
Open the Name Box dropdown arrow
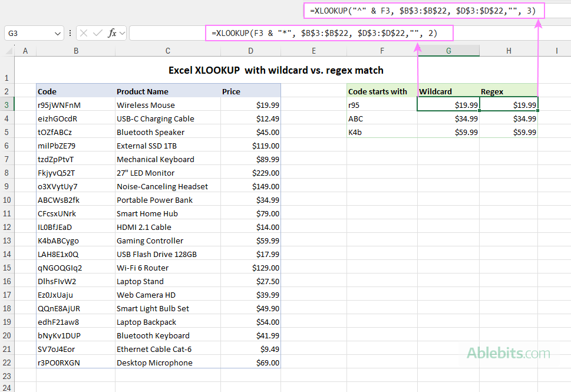[x=57, y=33]
